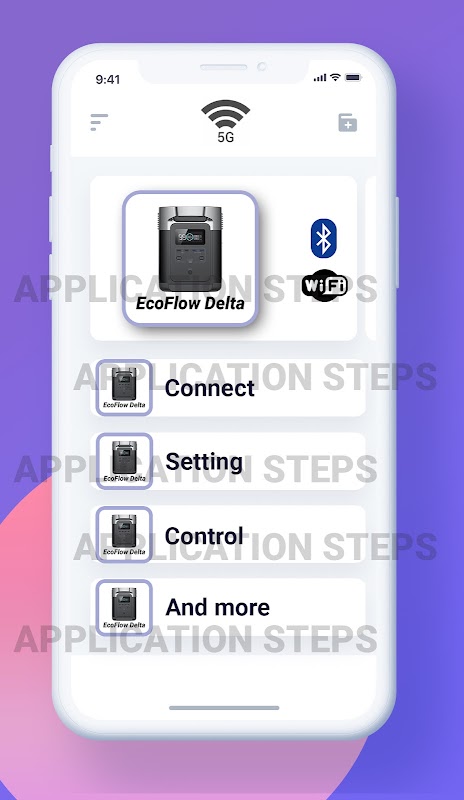Open the large EcoFlow Delta card

tap(190, 258)
